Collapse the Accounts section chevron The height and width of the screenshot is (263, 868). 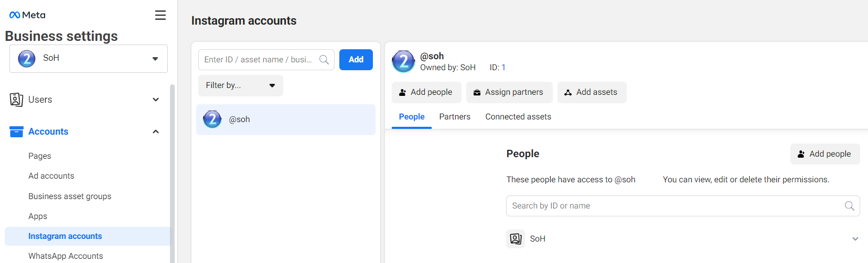pyautogui.click(x=156, y=131)
